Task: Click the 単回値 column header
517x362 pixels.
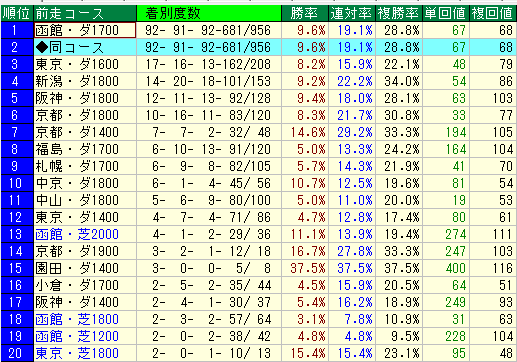Action: (x=446, y=13)
